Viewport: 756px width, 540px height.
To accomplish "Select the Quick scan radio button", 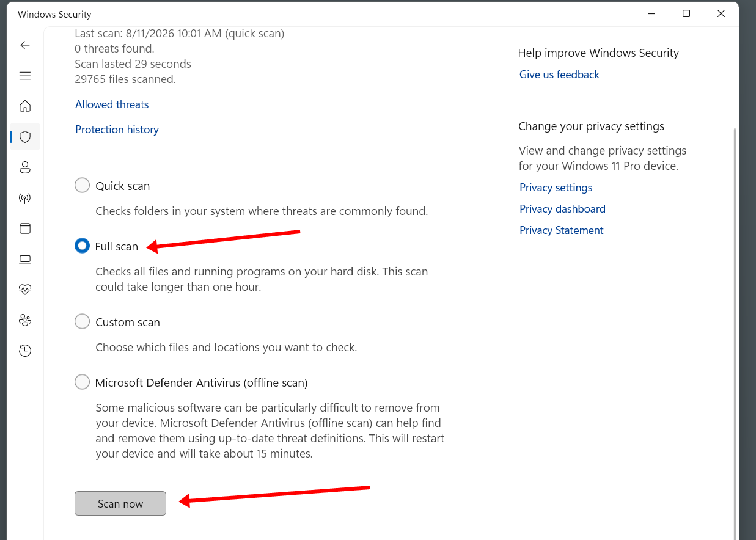I will coord(82,185).
